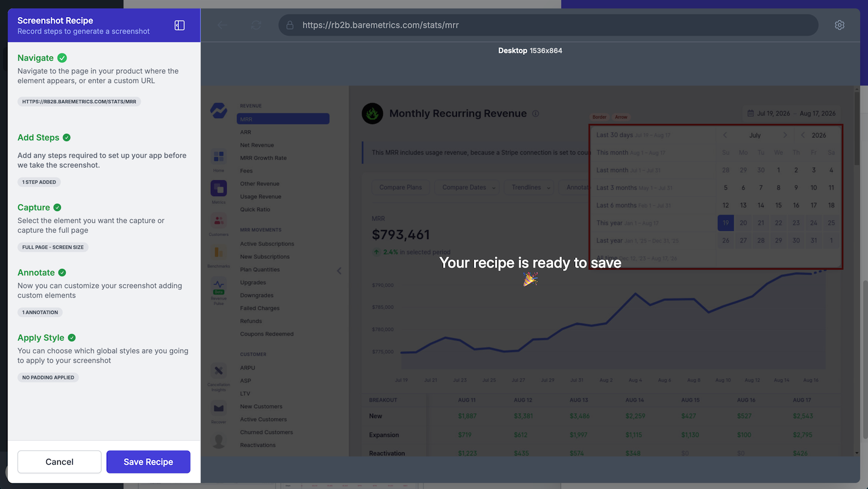Click the 1 ANNOTATION chip
Viewport: 868px width, 489px height.
(40, 312)
